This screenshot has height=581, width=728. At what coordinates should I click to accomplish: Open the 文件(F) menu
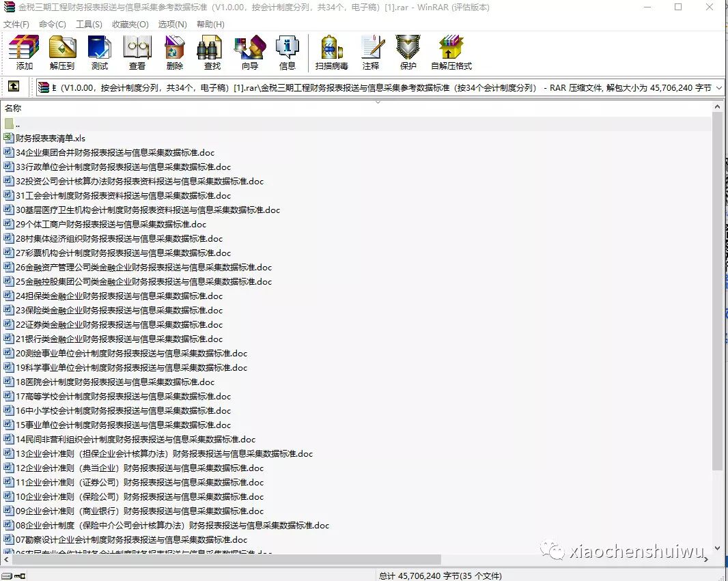pyautogui.click(x=16, y=24)
